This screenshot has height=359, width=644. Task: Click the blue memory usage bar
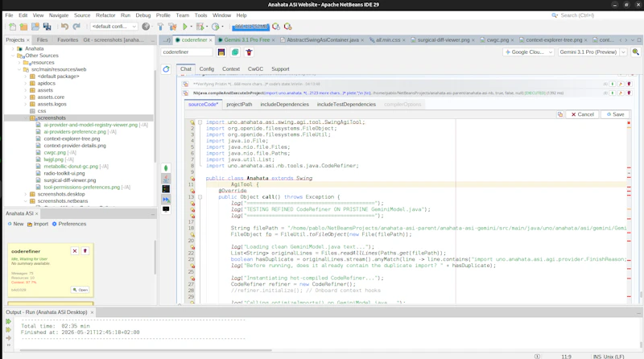coord(250,27)
